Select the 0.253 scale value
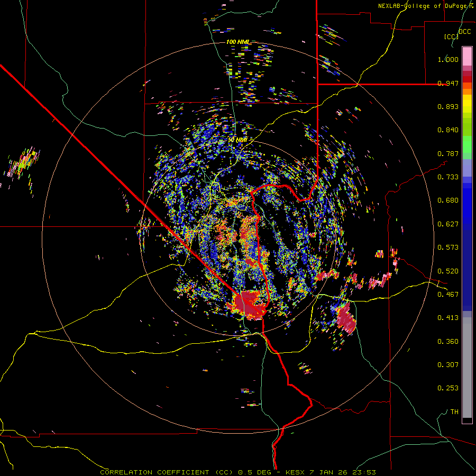Screen dimensions: 476x476 (x=448, y=388)
